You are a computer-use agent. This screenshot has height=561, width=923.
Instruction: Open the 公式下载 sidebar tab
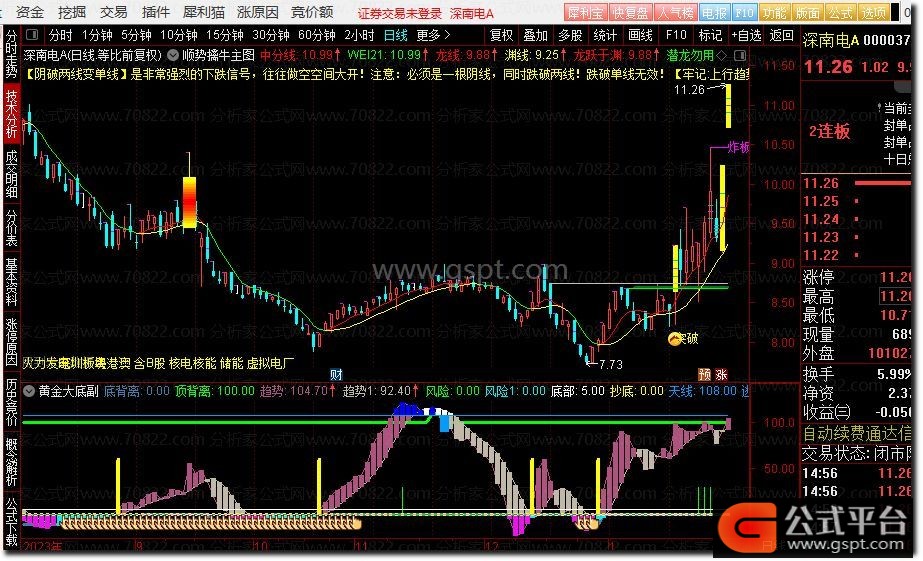[11, 522]
